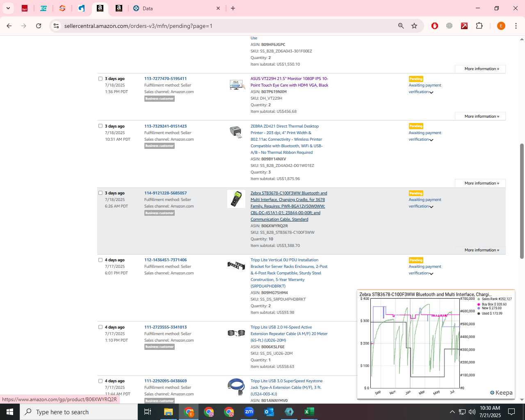Click the Keepa logo in chart popup

(501, 393)
